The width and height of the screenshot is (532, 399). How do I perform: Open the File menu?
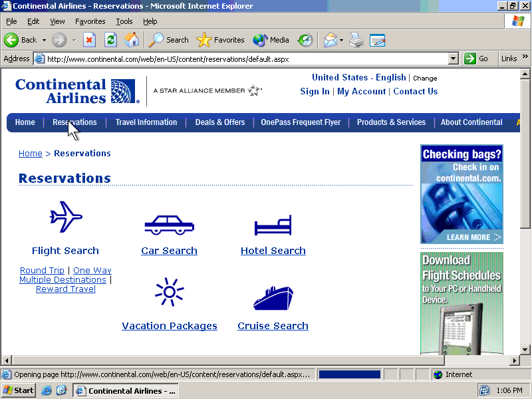[x=11, y=21]
